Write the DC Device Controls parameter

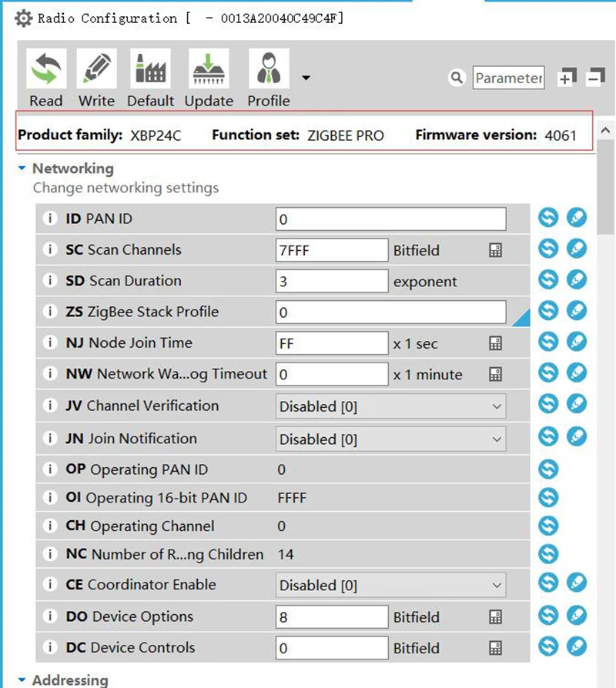click(577, 646)
